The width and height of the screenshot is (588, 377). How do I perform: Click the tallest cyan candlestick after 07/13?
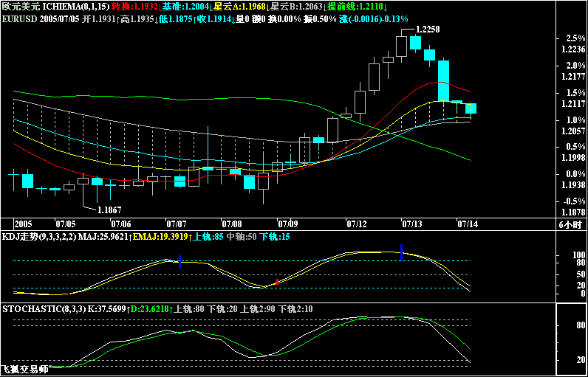coord(443,80)
